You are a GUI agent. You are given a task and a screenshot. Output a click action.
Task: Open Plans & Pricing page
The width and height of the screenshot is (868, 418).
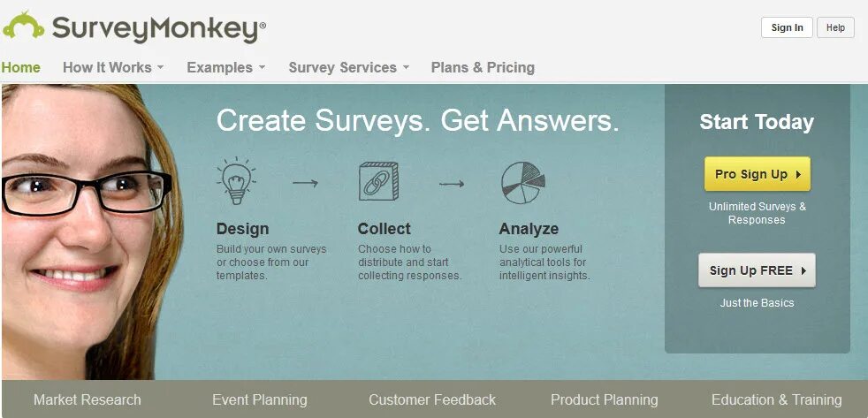pyautogui.click(x=483, y=67)
